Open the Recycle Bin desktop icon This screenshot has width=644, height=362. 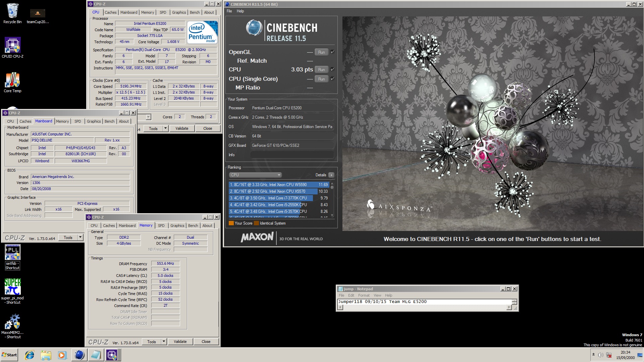pos(12,13)
